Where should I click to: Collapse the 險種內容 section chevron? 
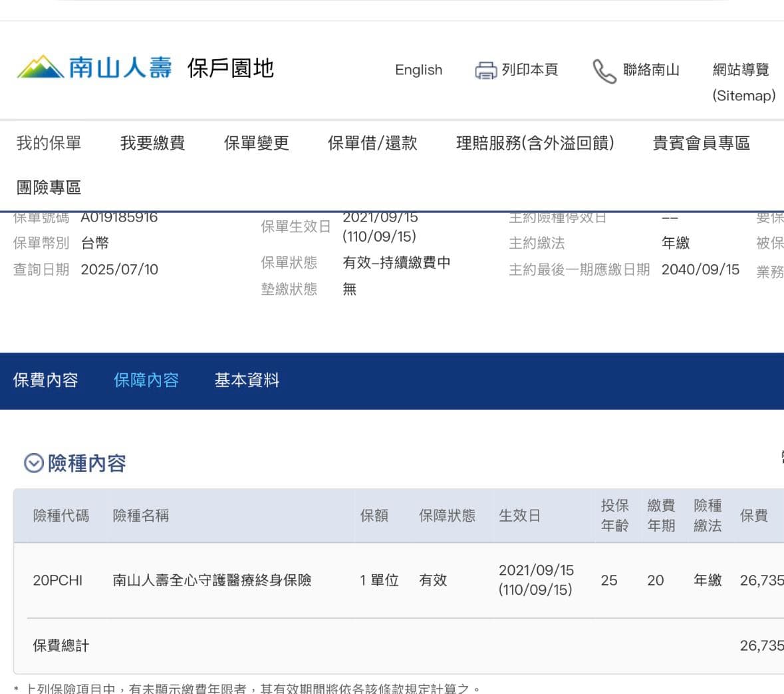[x=34, y=463]
